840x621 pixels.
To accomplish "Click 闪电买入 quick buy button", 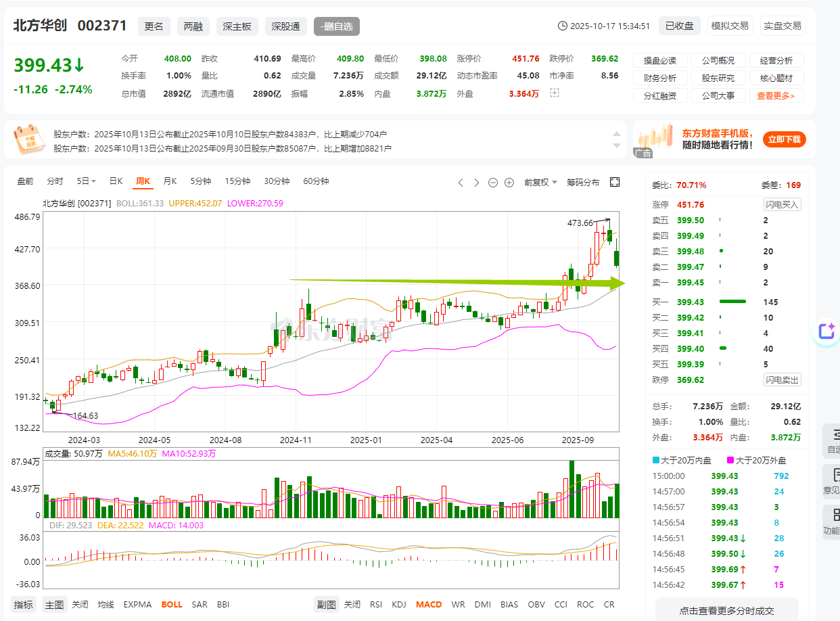I will tap(783, 204).
